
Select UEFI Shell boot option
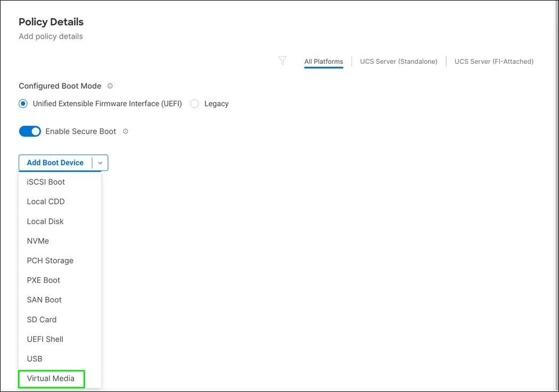point(45,339)
